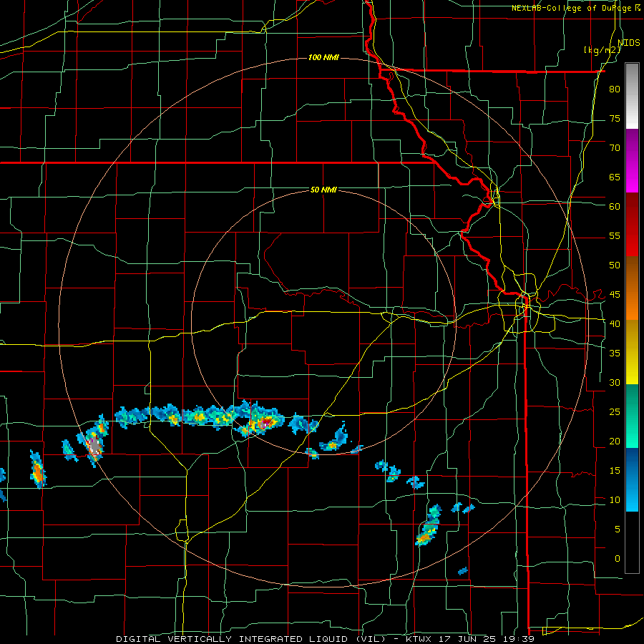The height and width of the screenshot is (644, 644).
Task: Click the 35 value on the scale
Action: 615,353
